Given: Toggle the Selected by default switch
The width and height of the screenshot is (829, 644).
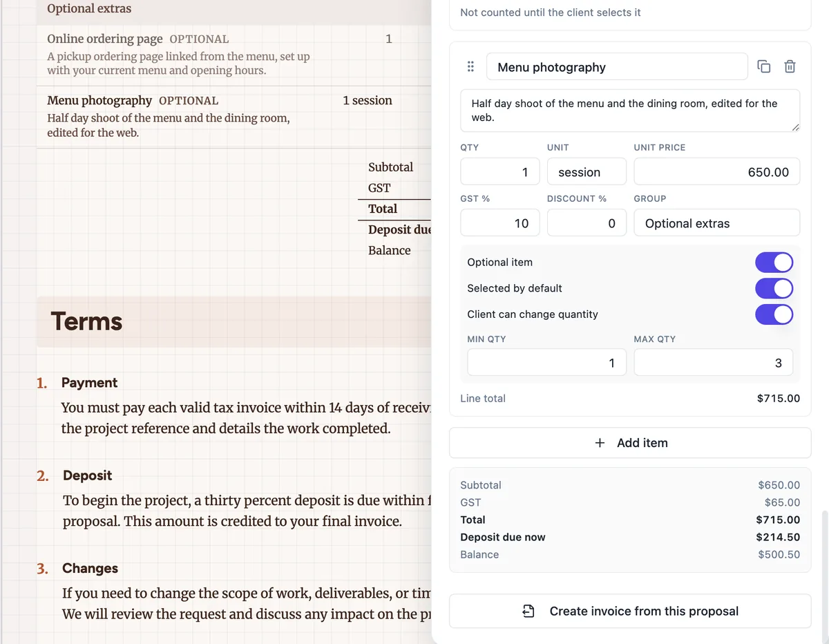Looking at the screenshot, I should click(x=774, y=288).
